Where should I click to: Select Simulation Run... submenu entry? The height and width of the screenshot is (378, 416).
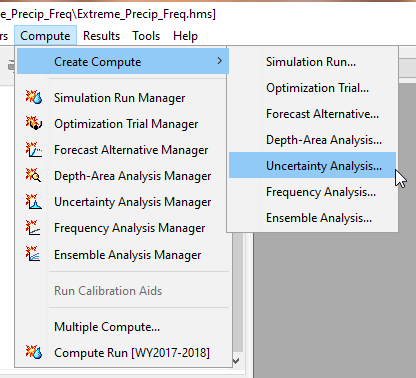click(x=312, y=62)
